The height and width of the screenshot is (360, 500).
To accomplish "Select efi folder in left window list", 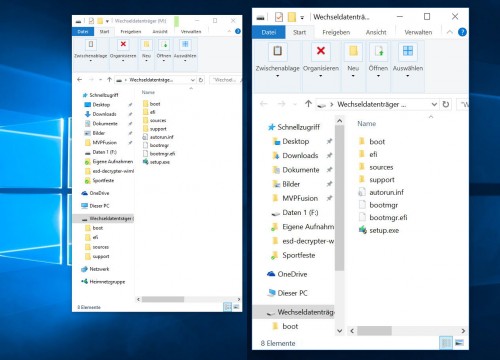I will tap(149, 112).
